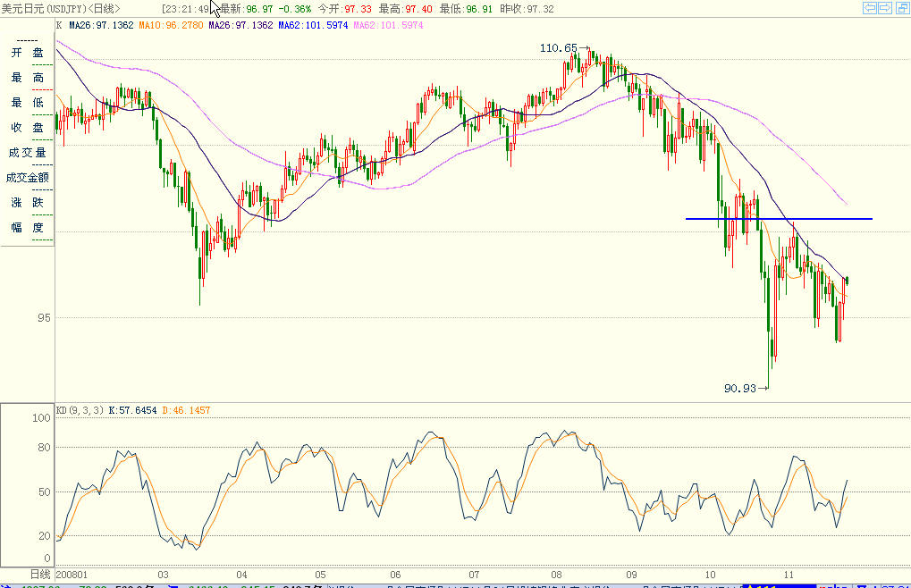Screen dimensions: 911x588
Task: Click the -0.36% change percentage
Action: tap(295, 9)
